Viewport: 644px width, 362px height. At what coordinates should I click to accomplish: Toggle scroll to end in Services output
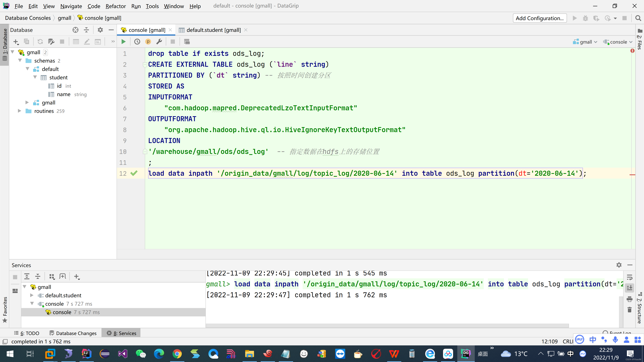[x=630, y=288]
